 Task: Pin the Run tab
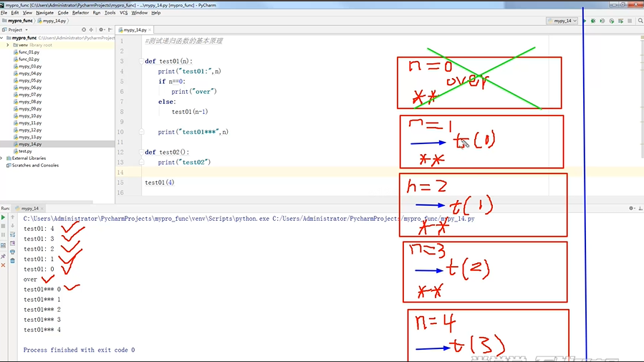(x=4, y=256)
